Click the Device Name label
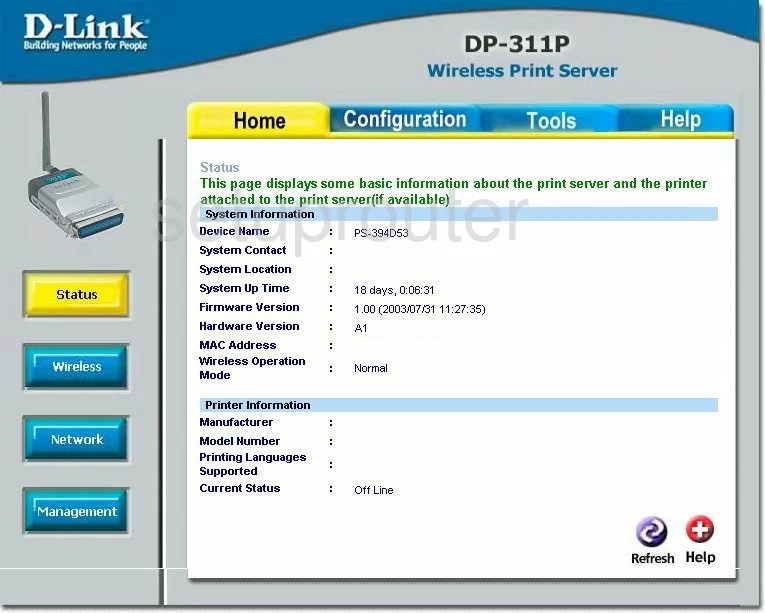The width and height of the screenshot is (765, 613). click(234, 231)
